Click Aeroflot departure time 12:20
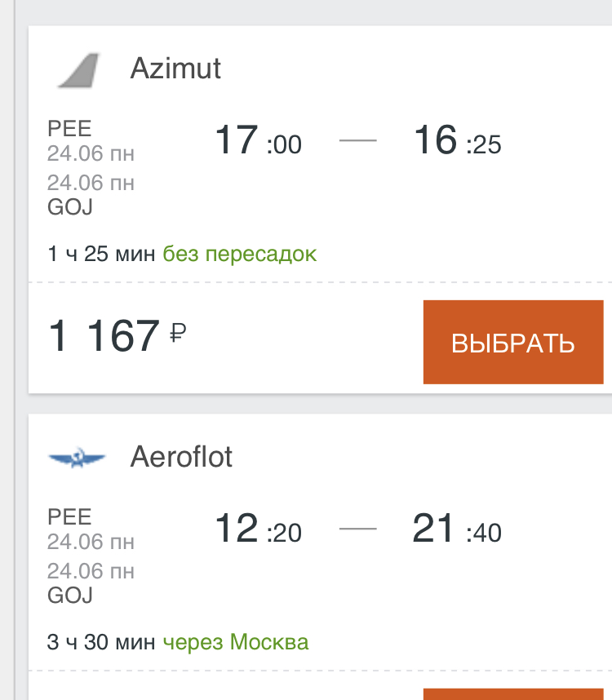Screen dimensions: 612x700 [257, 529]
